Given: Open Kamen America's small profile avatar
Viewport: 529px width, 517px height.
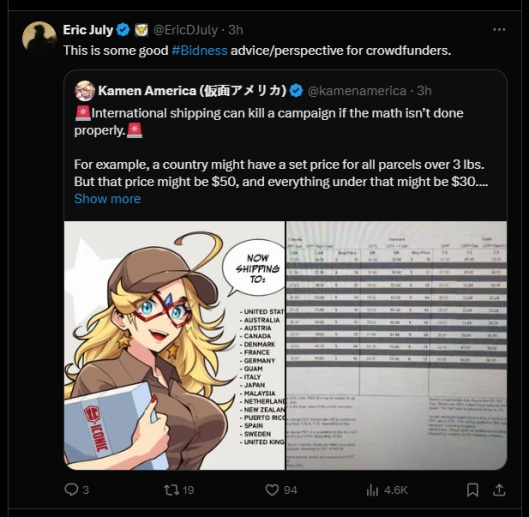Looking at the screenshot, I should 85,91.
